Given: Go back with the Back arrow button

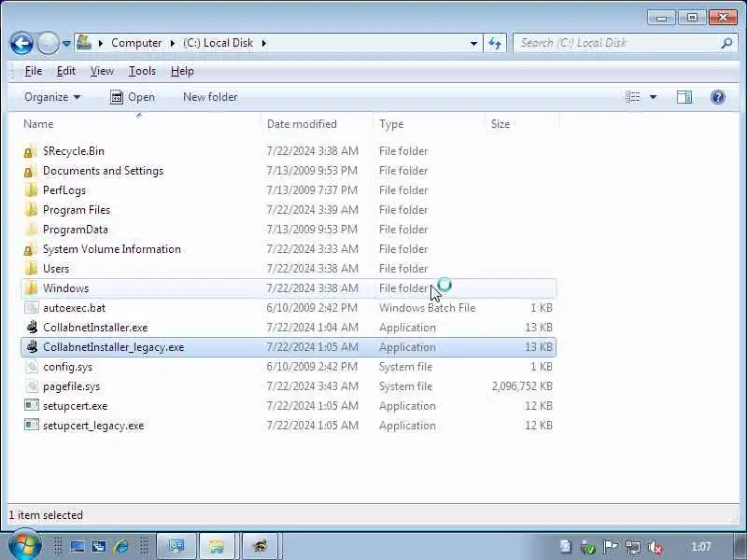Looking at the screenshot, I should [x=21, y=43].
